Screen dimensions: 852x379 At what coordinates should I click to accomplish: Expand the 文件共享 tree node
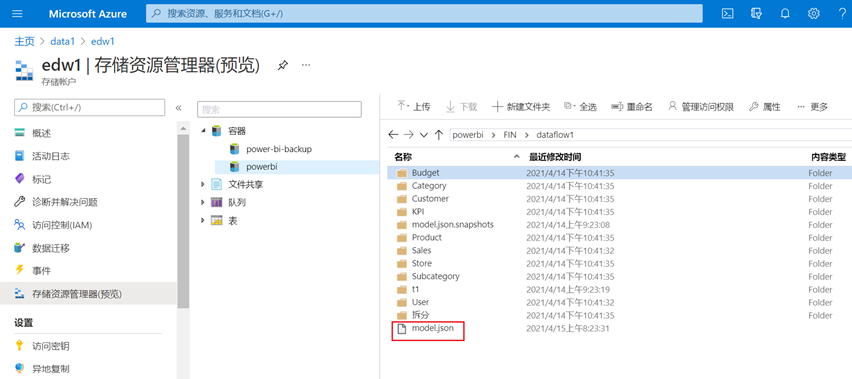pos(203,185)
